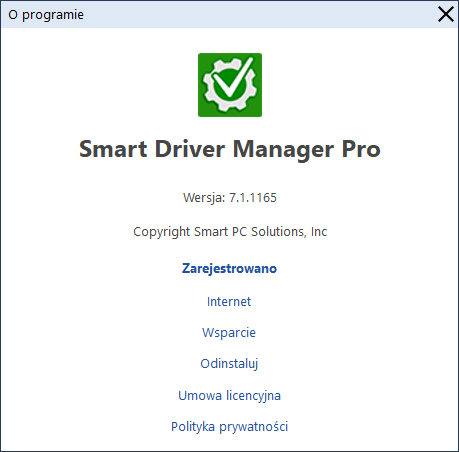
Task: Open the Umowa licencyjna link
Action: coord(230,396)
